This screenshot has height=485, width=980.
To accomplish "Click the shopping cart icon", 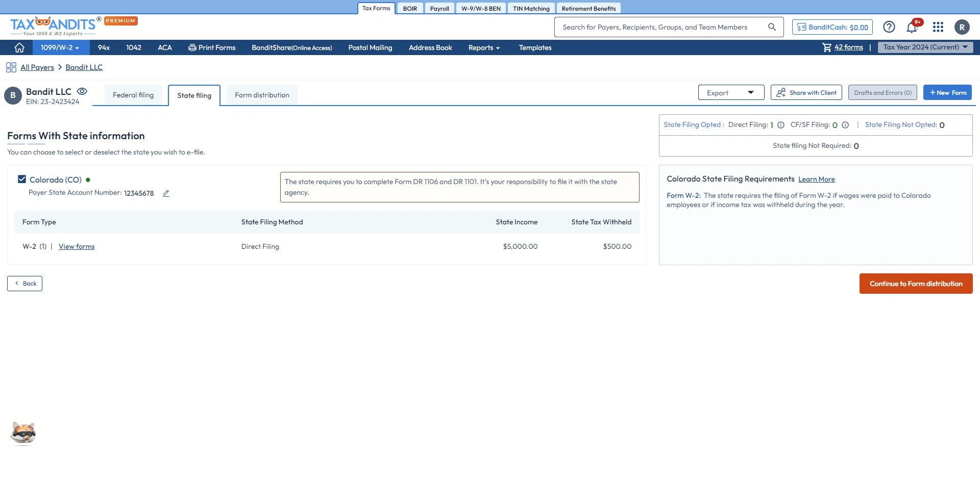I will (827, 47).
